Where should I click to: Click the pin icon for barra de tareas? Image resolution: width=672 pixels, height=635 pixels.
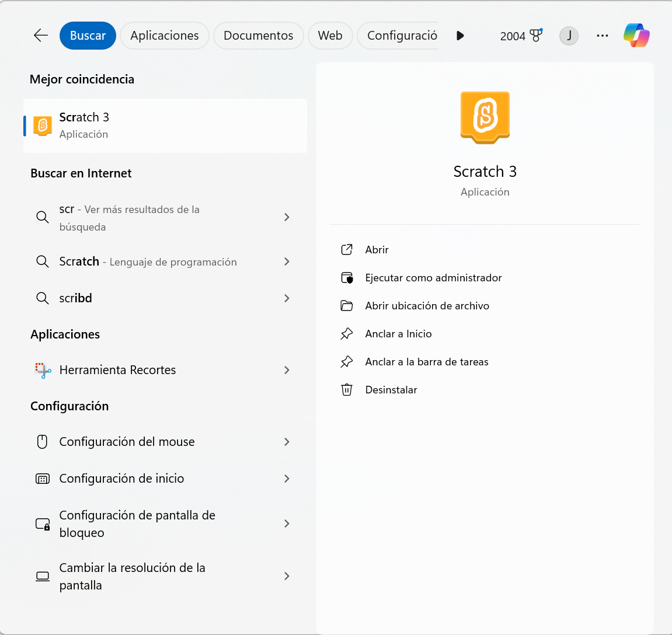coord(347,362)
